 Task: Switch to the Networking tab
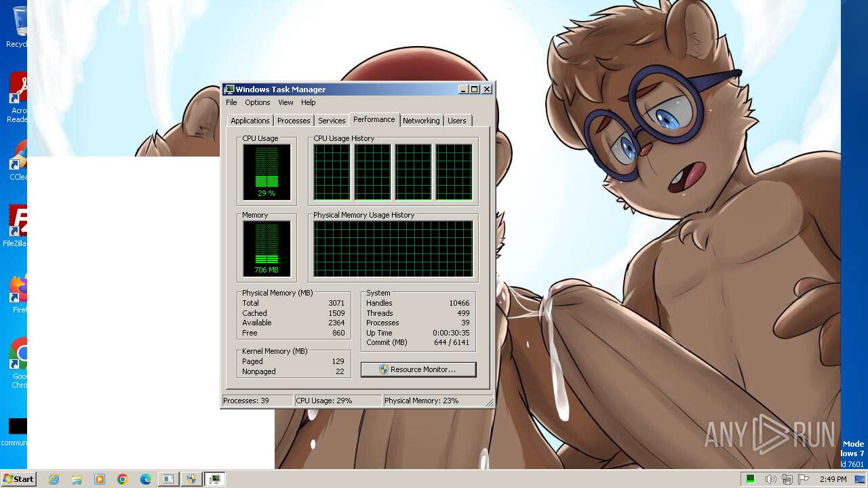point(421,121)
